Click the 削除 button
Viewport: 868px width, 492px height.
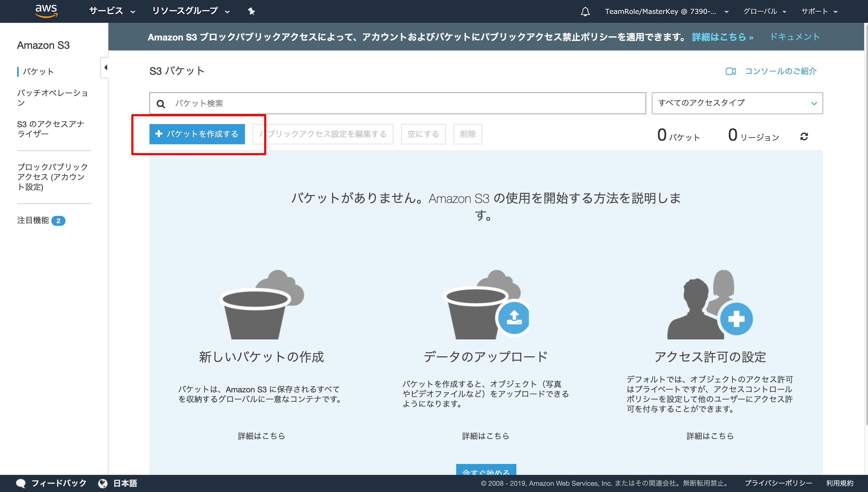click(x=468, y=134)
